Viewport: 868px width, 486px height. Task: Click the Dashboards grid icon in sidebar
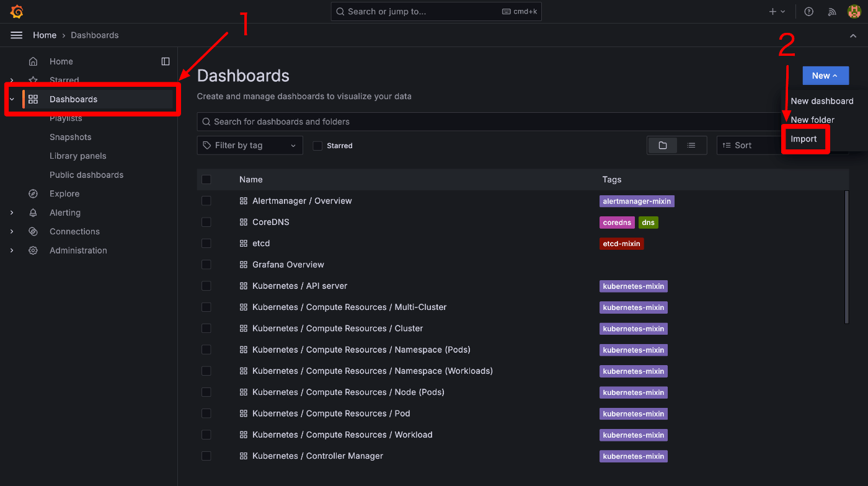tap(33, 99)
